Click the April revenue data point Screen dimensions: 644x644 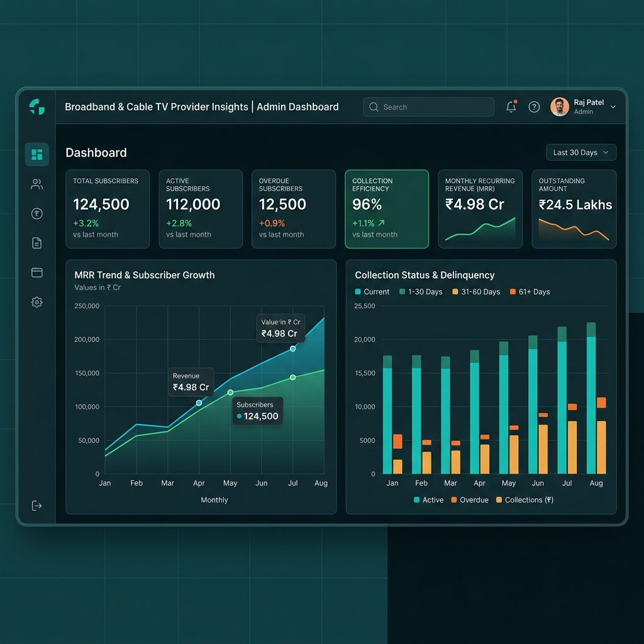199,403
